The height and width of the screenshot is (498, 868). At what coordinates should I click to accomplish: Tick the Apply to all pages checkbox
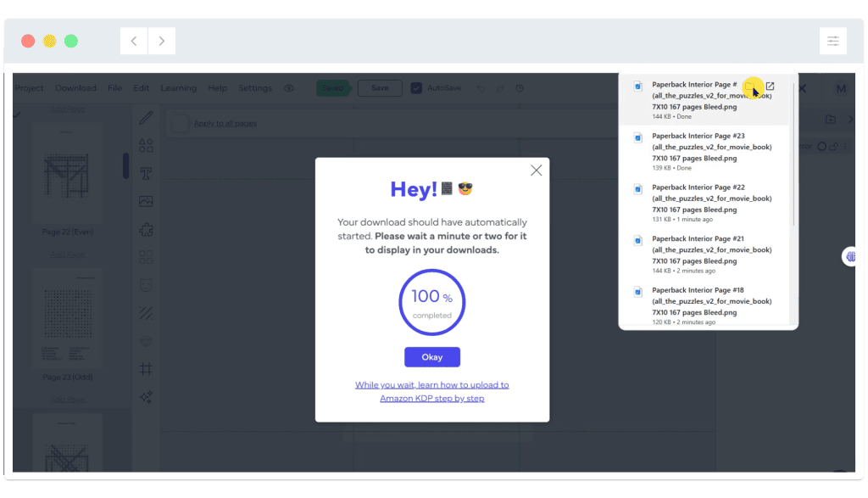click(x=180, y=123)
